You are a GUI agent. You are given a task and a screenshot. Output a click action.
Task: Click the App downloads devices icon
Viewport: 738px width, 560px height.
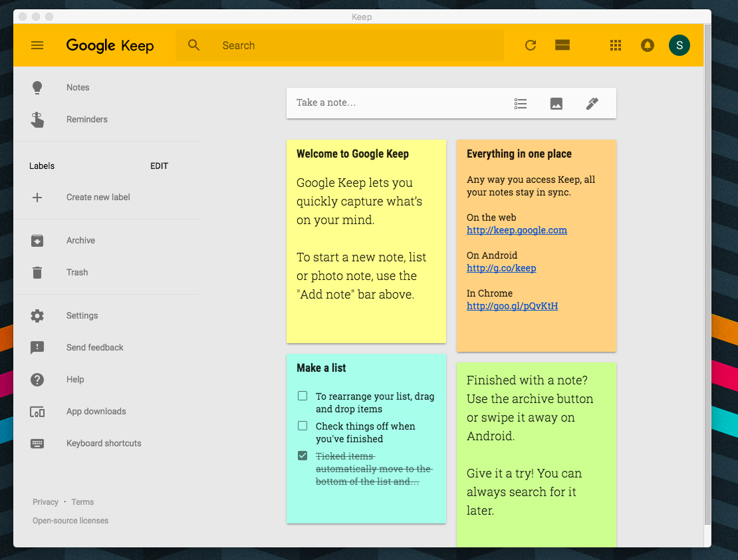point(37,412)
